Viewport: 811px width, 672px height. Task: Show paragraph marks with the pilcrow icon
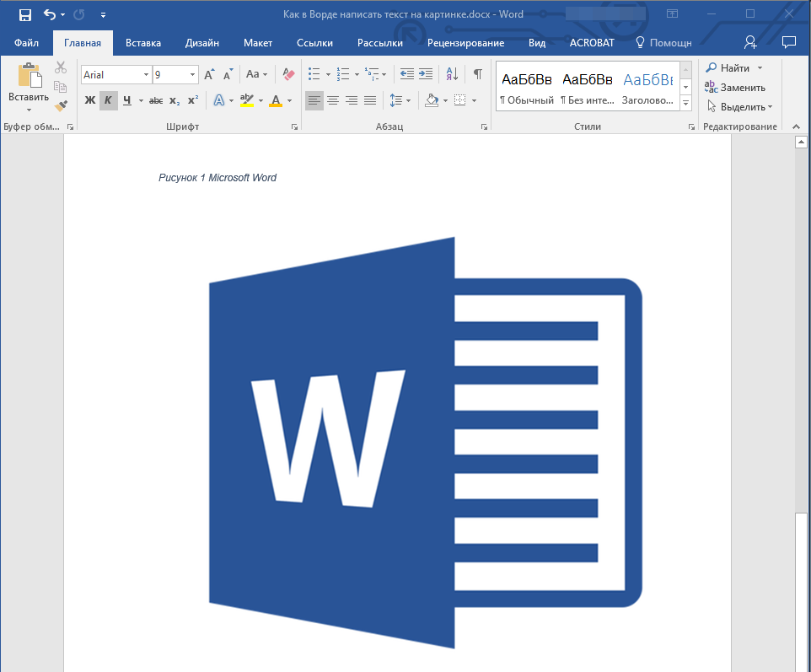[x=478, y=74]
